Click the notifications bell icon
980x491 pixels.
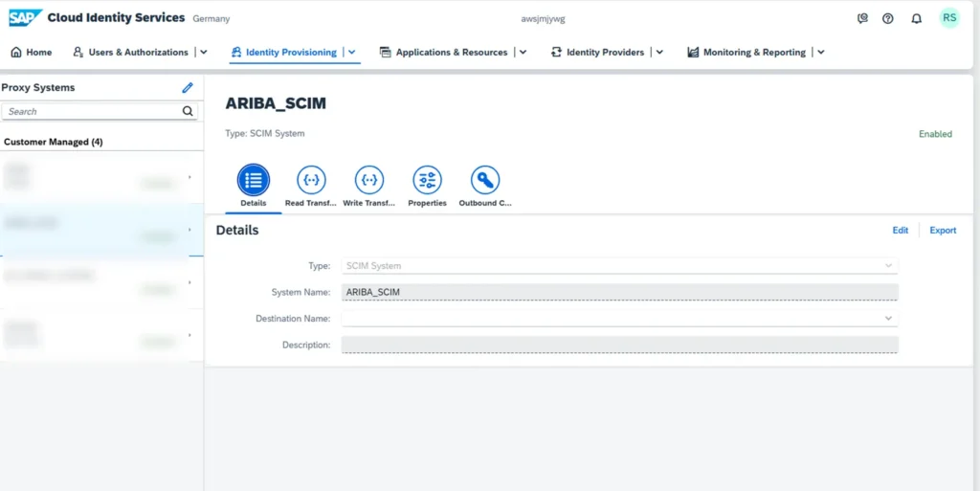pos(917,18)
